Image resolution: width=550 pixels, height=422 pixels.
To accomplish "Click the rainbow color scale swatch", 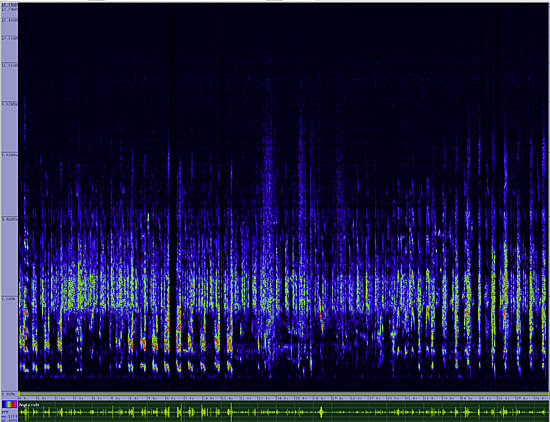I will coord(9,404).
